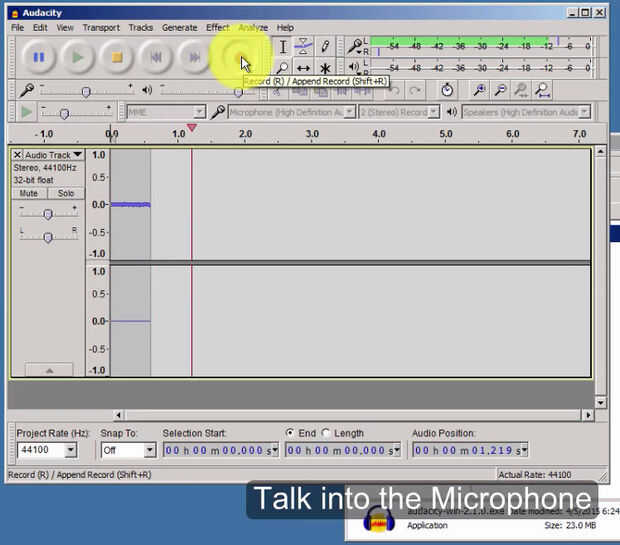Screen dimensions: 620x545
Task: Click the Record button
Action: point(239,58)
